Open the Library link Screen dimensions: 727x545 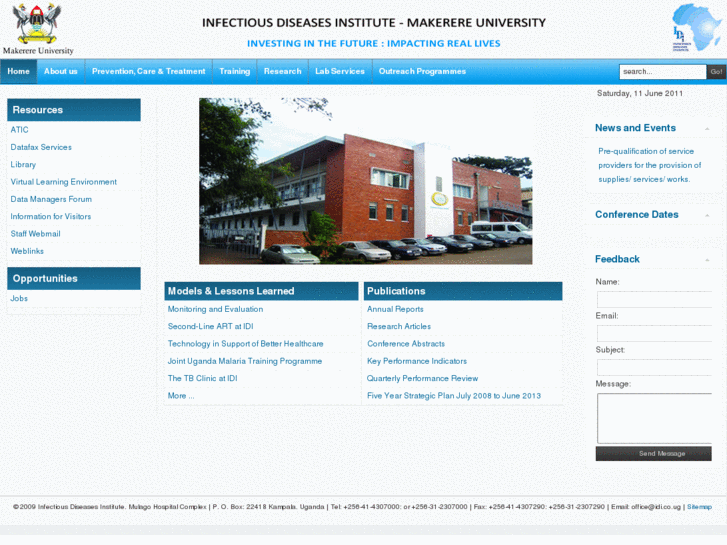[x=23, y=165]
